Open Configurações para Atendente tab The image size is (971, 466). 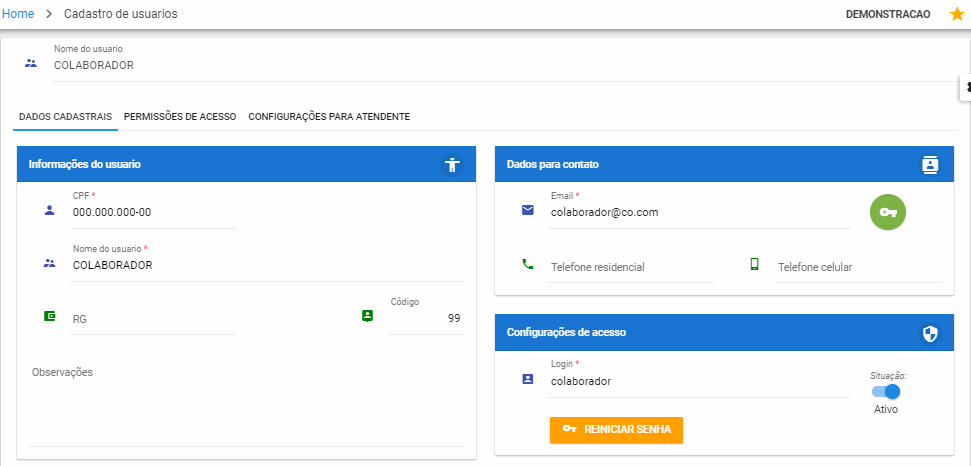click(329, 116)
